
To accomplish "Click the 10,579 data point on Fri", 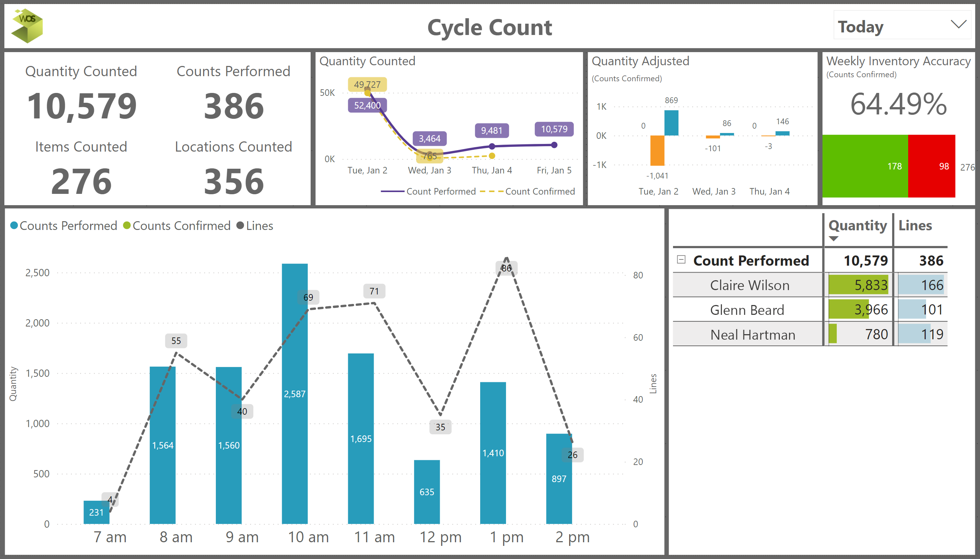I will click(554, 145).
